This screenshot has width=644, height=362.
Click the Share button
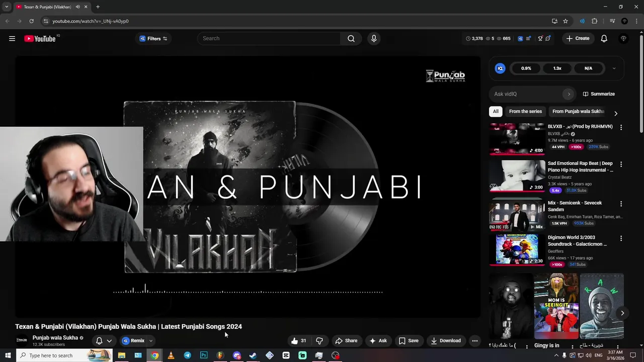[x=346, y=341]
